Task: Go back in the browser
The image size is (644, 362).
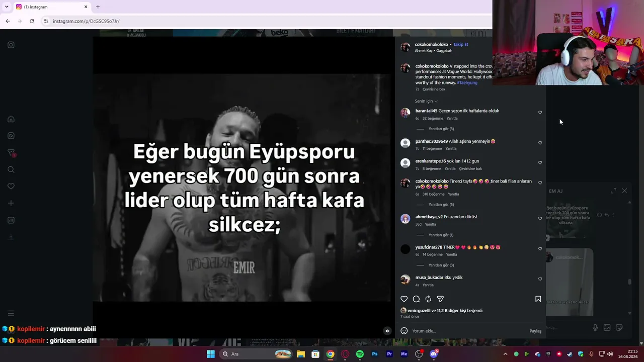Action: click(x=8, y=21)
